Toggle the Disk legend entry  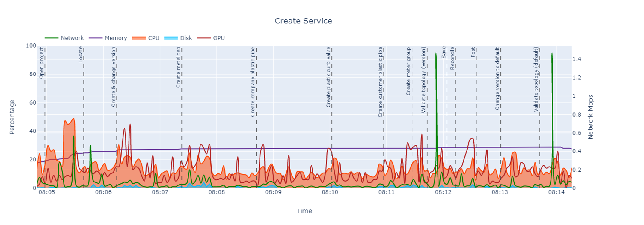click(178, 38)
